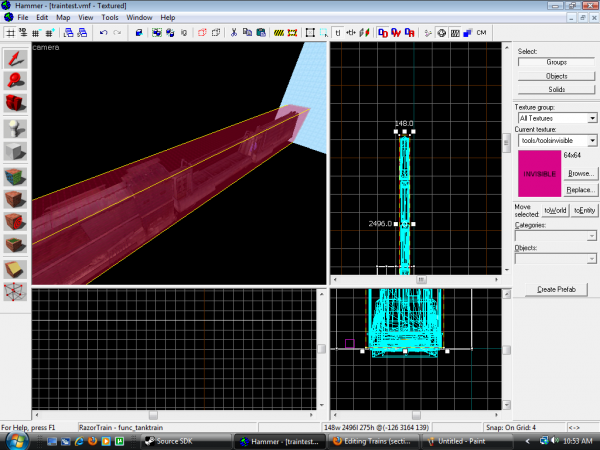
Task: Toggle Objects selection mode
Action: pyautogui.click(x=556, y=76)
